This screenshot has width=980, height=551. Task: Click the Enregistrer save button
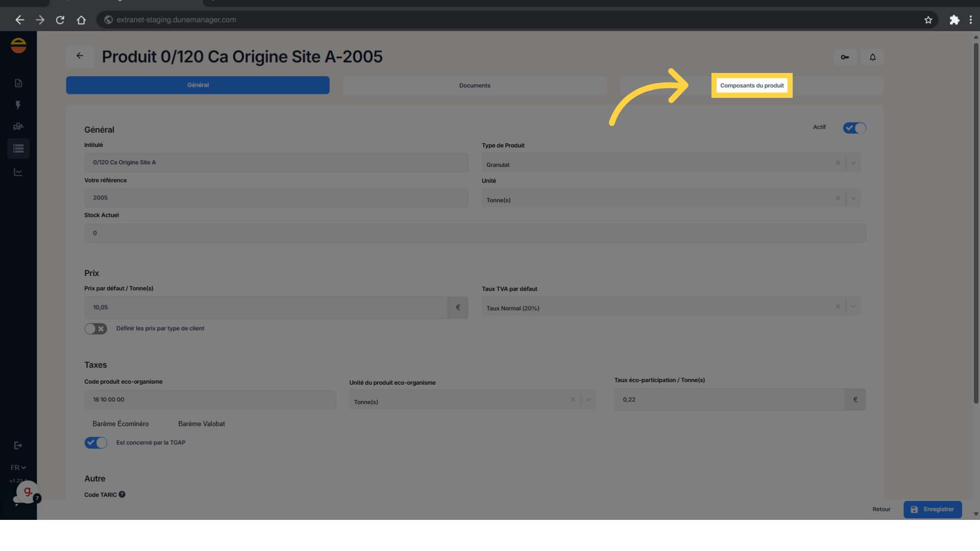coord(932,509)
